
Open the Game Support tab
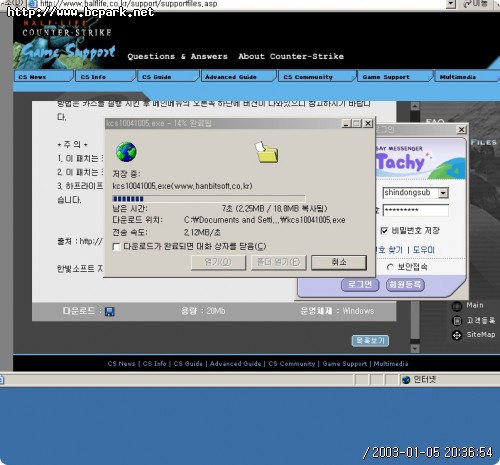[x=395, y=76]
